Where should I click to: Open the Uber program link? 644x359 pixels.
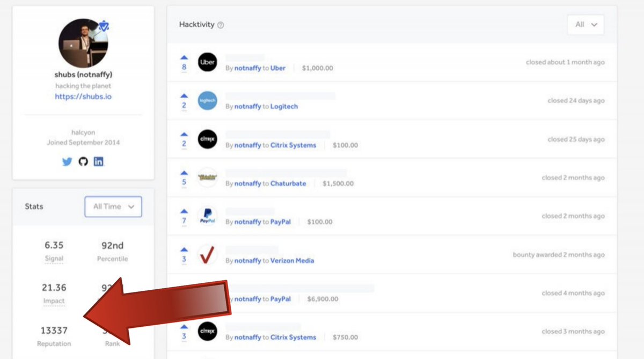click(x=278, y=68)
